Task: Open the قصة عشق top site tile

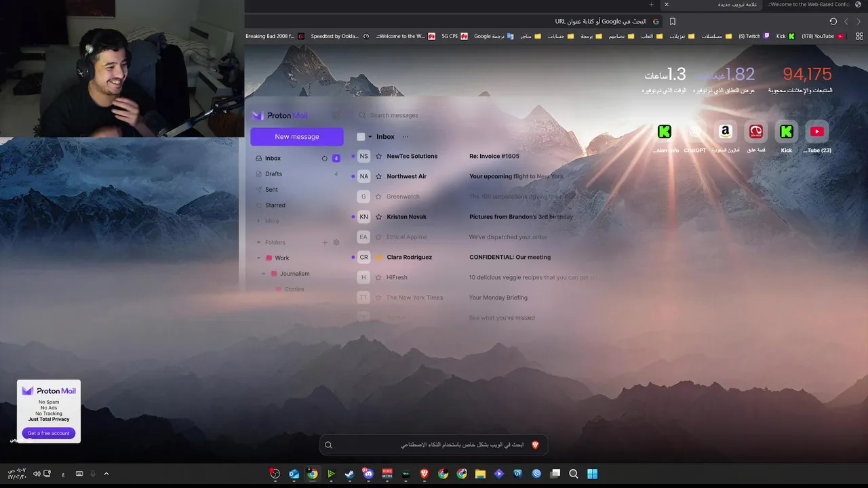Action: [755, 131]
